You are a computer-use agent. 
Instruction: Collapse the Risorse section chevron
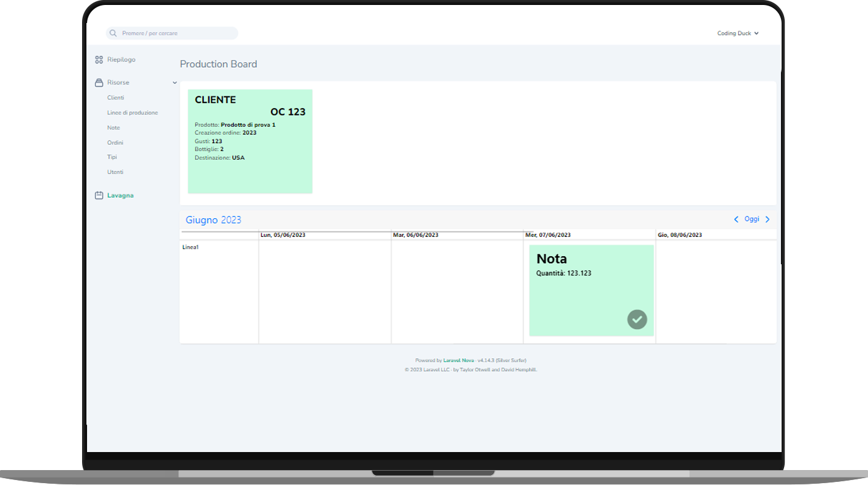(x=175, y=83)
